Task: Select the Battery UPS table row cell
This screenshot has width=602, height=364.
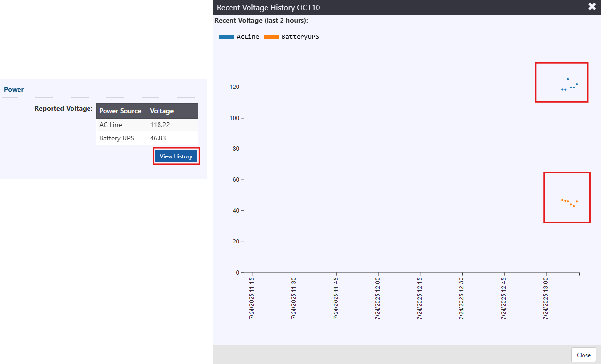Action: coord(117,138)
